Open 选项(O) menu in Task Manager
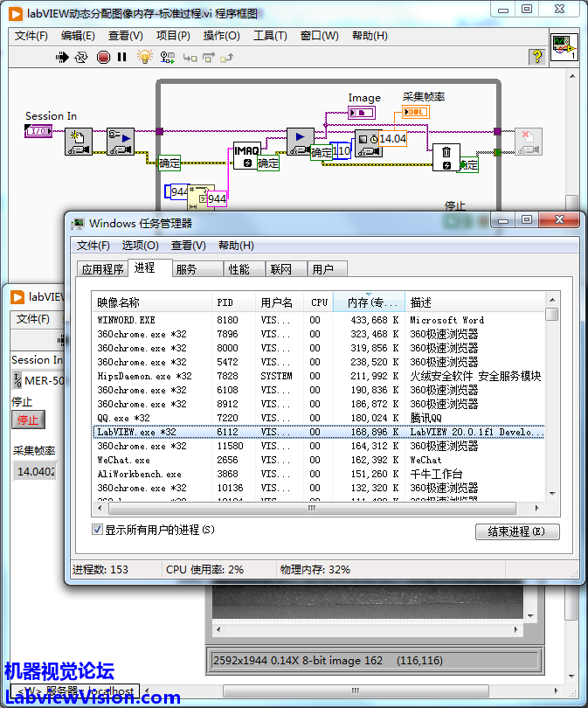Screen dimensions: 588x708 click(x=141, y=246)
